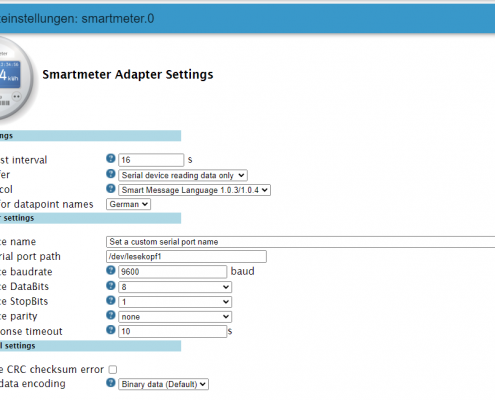Expand the parity dropdown showing none
Viewport: 495px width, 400px height.
(x=175, y=317)
